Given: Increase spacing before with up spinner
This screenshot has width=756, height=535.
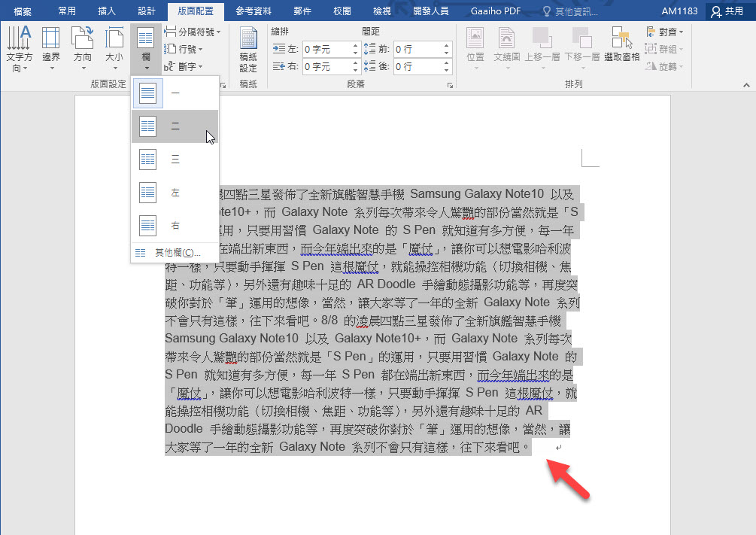Looking at the screenshot, I should click(x=447, y=46).
